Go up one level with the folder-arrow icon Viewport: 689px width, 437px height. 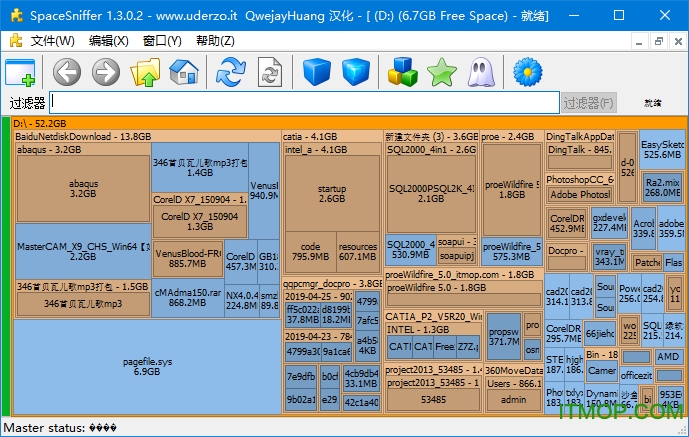(145, 72)
